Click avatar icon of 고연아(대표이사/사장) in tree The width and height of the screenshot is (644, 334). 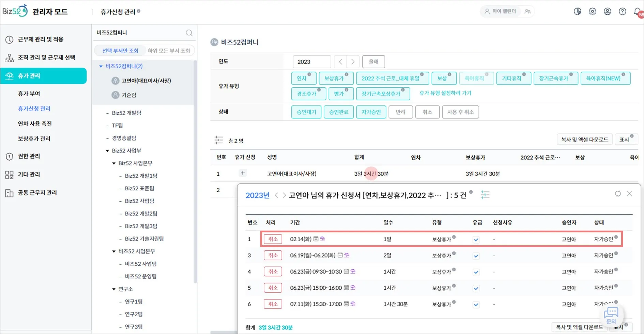[116, 81]
